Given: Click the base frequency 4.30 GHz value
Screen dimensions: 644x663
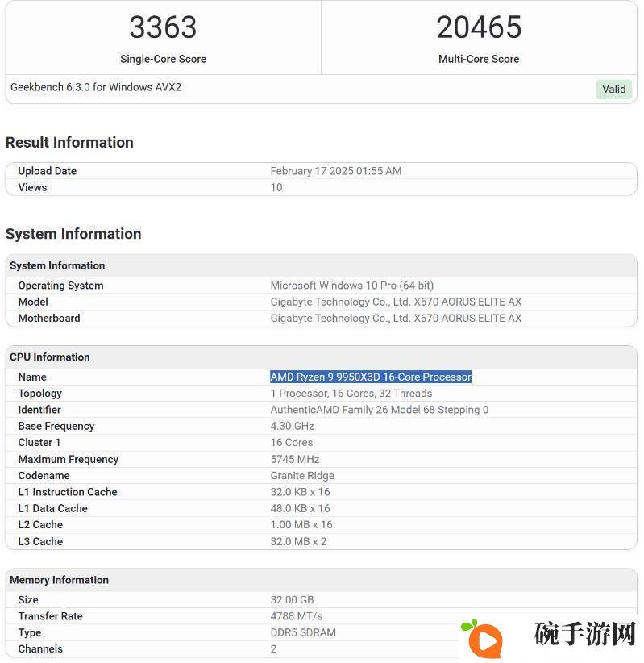Looking at the screenshot, I should click(292, 426).
